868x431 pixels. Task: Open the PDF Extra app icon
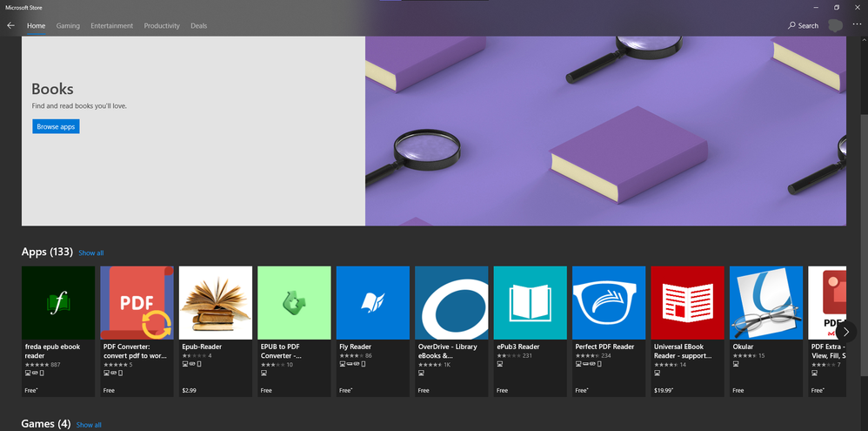pos(826,302)
